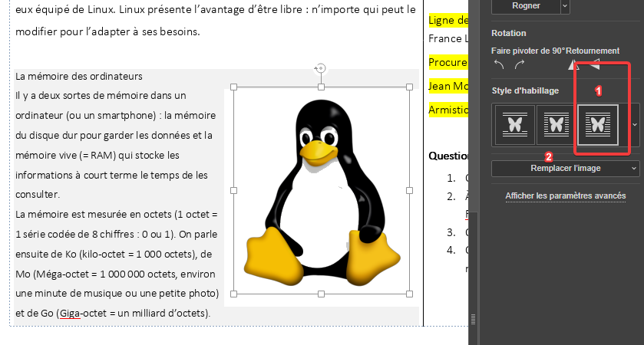Rotate image 90° counterclockwise
Image resolution: width=644 pixels, height=345 pixels.
(x=499, y=64)
